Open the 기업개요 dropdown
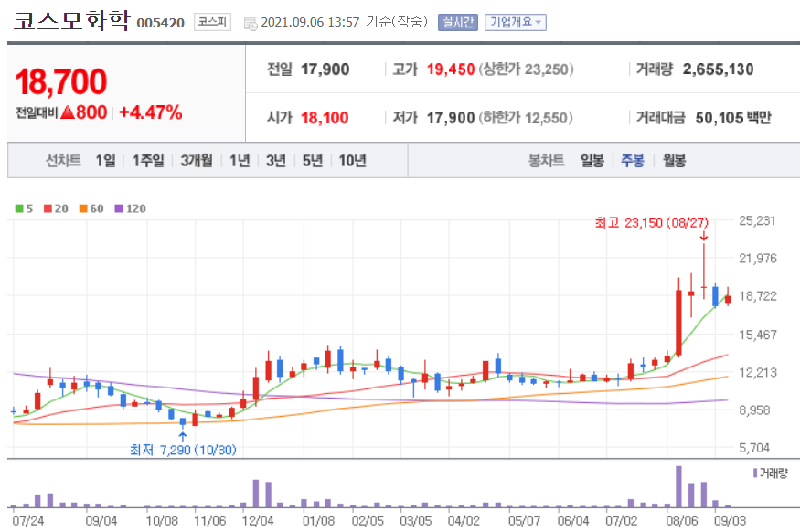The height and width of the screenshot is (532, 800). click(516, 23)
